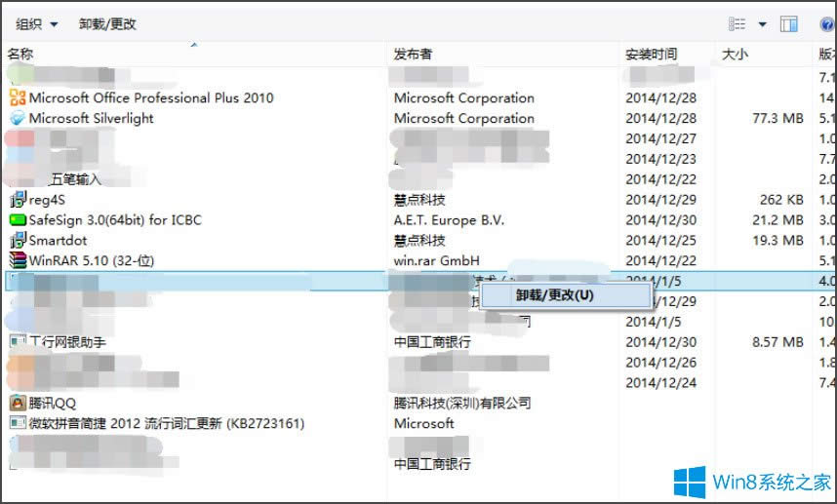Image resolution: width=837 pixels, height=504 pixels.
Task: Sort by the 名称 column header
Action: coord(20,54)
